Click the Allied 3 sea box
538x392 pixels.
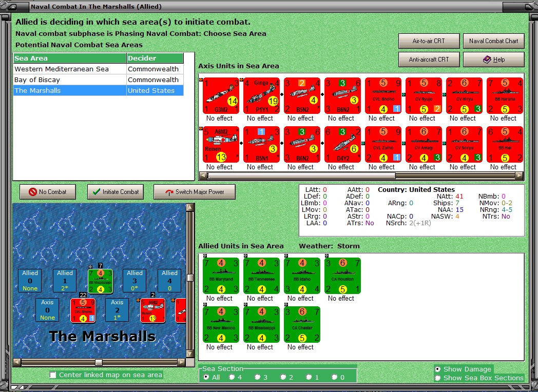coord(134,281)
